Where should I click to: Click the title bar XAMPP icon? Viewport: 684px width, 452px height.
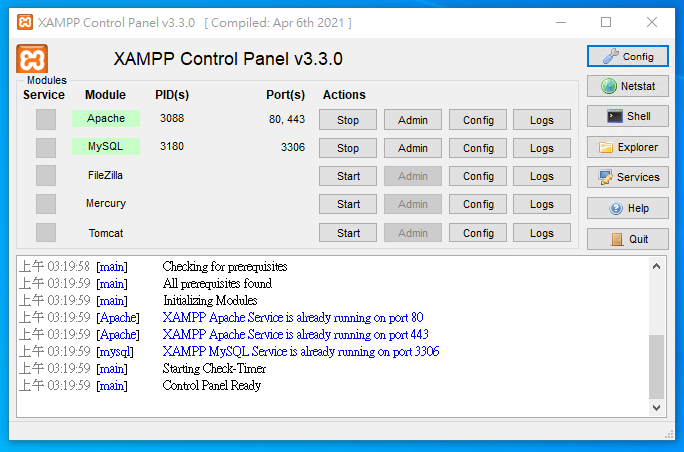[x=24, y=22]
